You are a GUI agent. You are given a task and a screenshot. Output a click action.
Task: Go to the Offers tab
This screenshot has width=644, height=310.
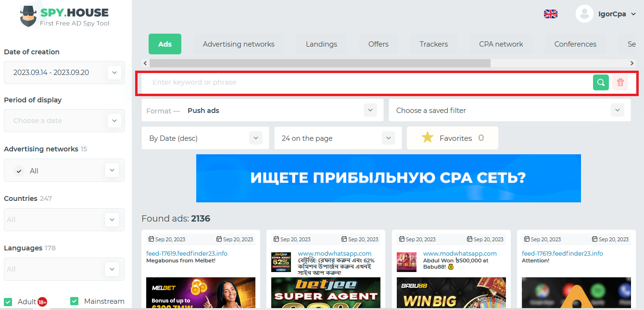[x=379, y=44]
